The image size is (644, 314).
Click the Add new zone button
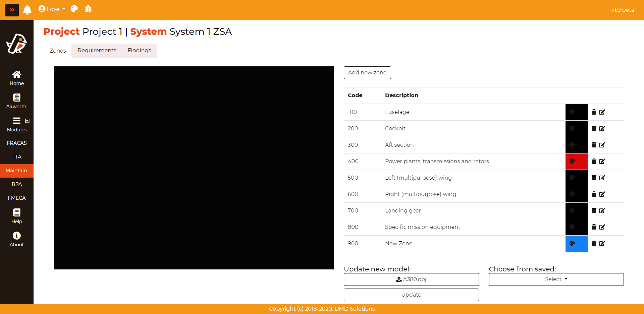367,72
